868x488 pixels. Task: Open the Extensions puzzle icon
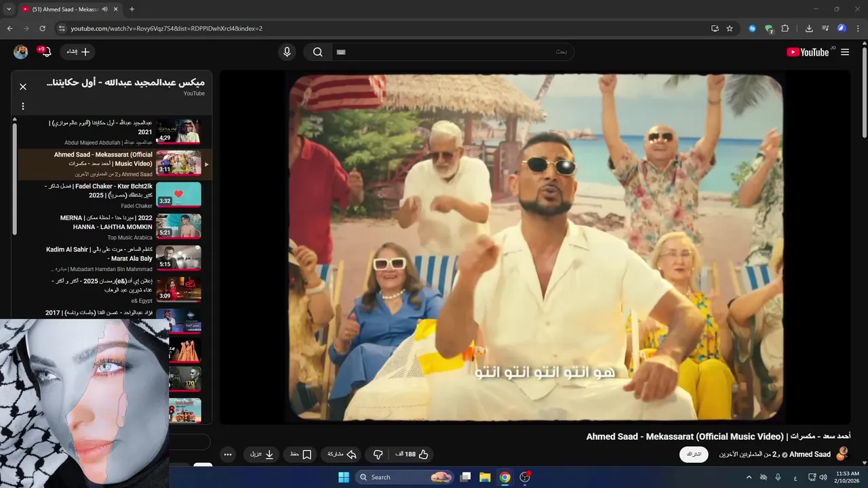click(785, 28)
